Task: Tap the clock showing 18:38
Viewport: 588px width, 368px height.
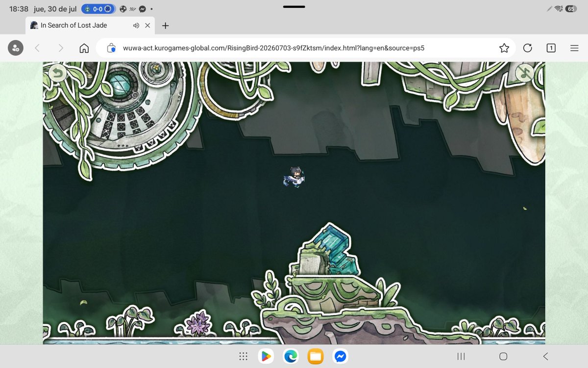Action: 19,9
